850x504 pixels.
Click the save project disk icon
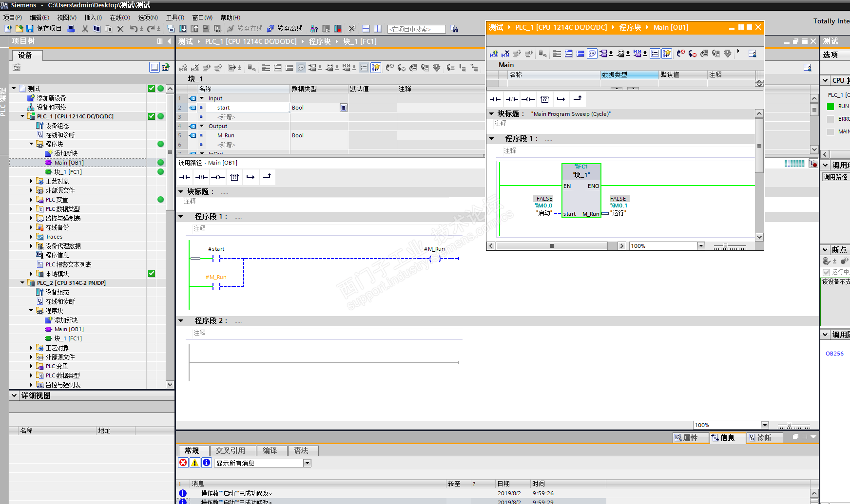(30, 29)
